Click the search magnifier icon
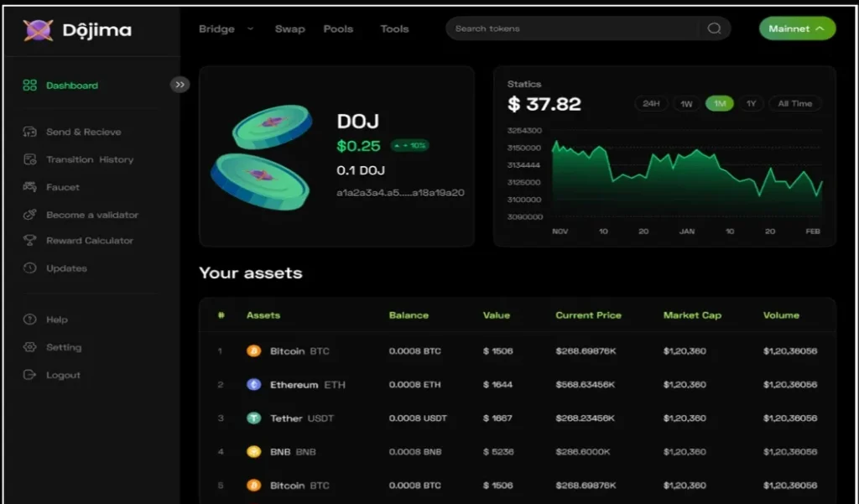This screenshot has height=504, width=859. coord(714,29)
